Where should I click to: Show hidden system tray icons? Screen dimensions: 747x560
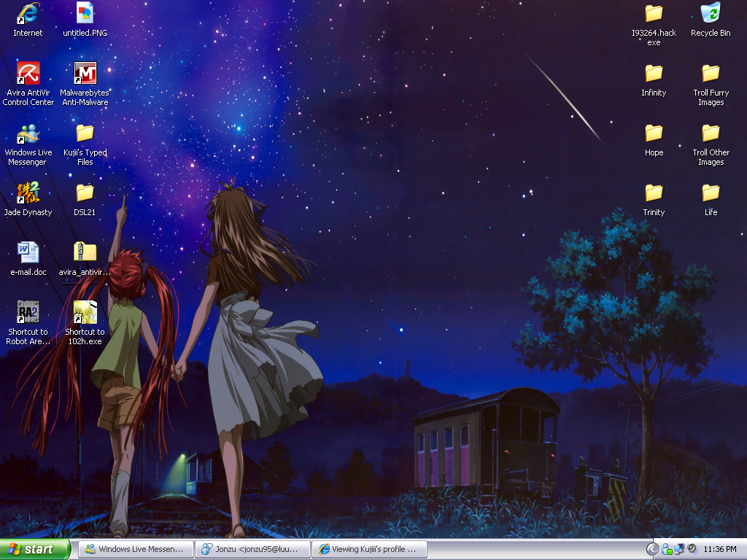[x=653, y=550]
